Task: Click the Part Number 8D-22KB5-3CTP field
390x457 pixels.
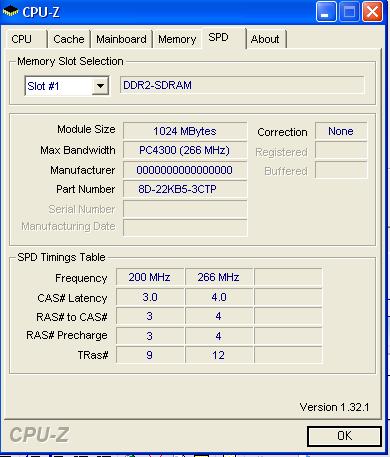Action: point(185,189)
